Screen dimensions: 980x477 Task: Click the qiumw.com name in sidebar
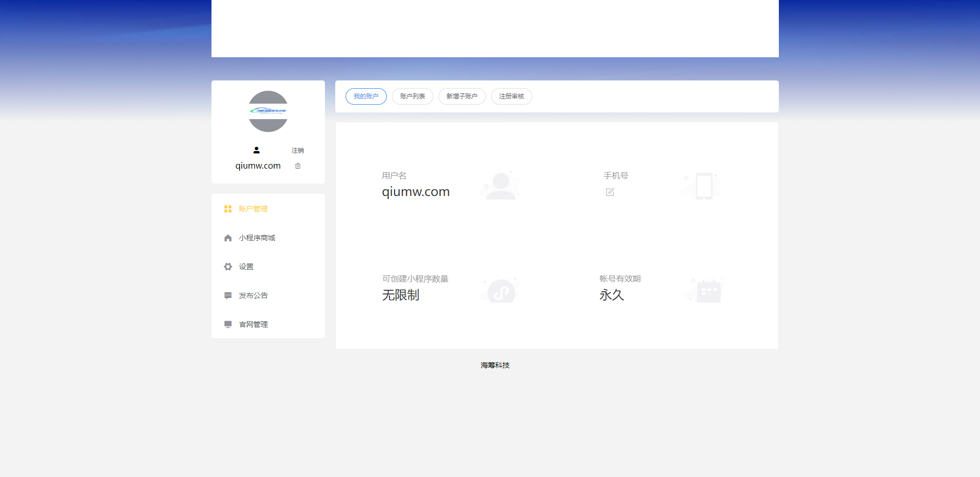point(258,166)
